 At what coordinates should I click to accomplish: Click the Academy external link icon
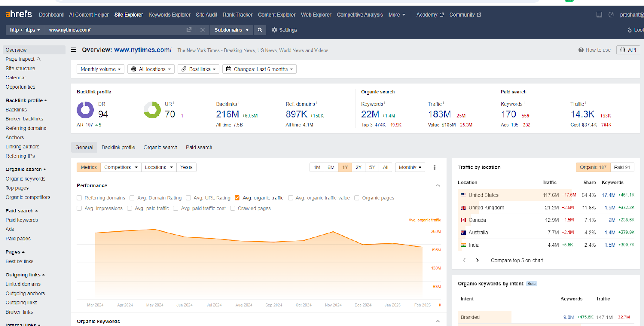click(x=442, y=15)
